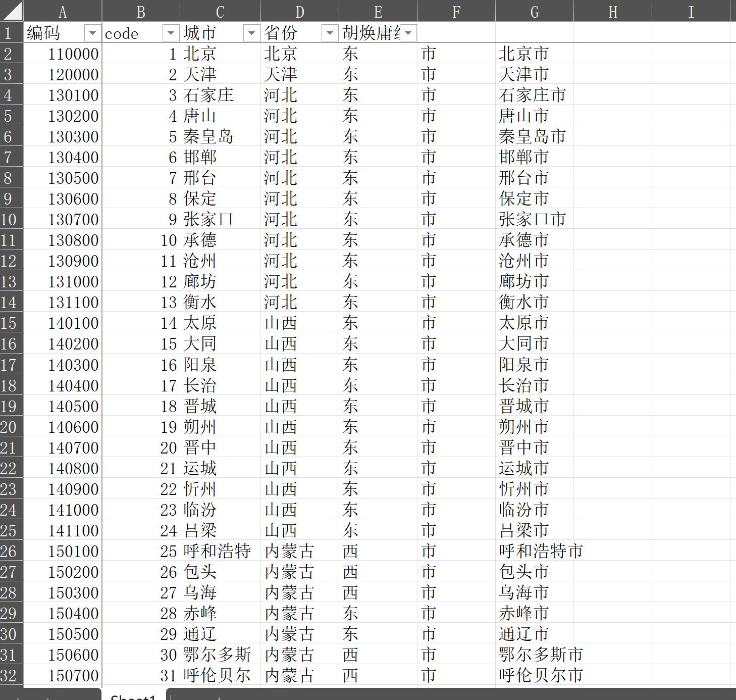Select column A header
Screen dimensions: 736x700
[x=63, y=11]
